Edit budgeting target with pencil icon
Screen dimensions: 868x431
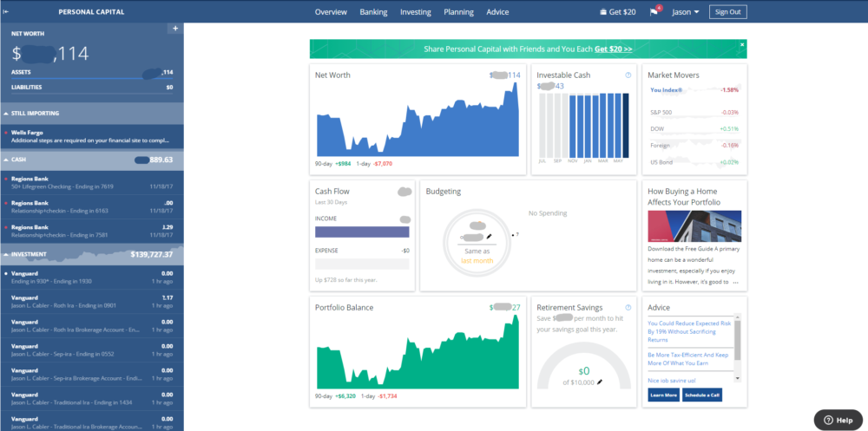pos(489,236)
